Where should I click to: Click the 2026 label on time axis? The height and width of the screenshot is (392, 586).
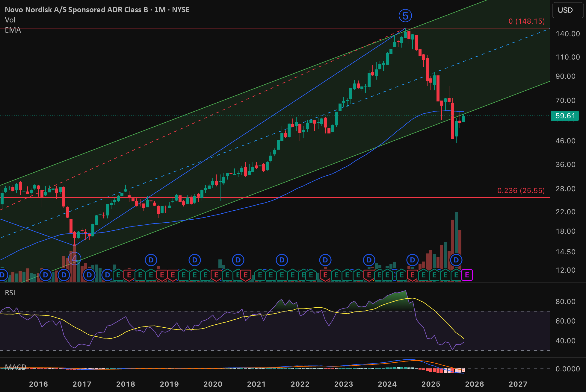(475, 384)
